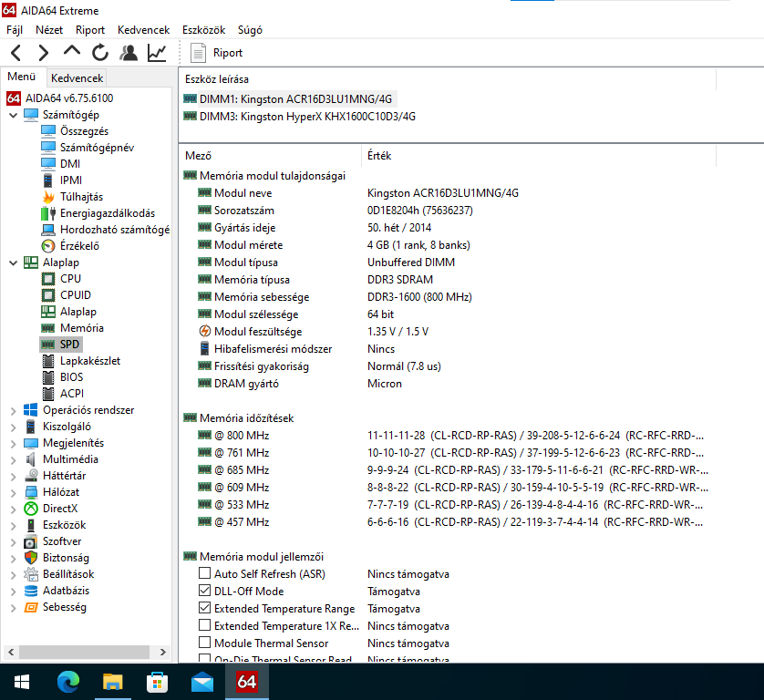Open Microsoft Store from the taskbar
764x700 pixels.
(158, 682)
